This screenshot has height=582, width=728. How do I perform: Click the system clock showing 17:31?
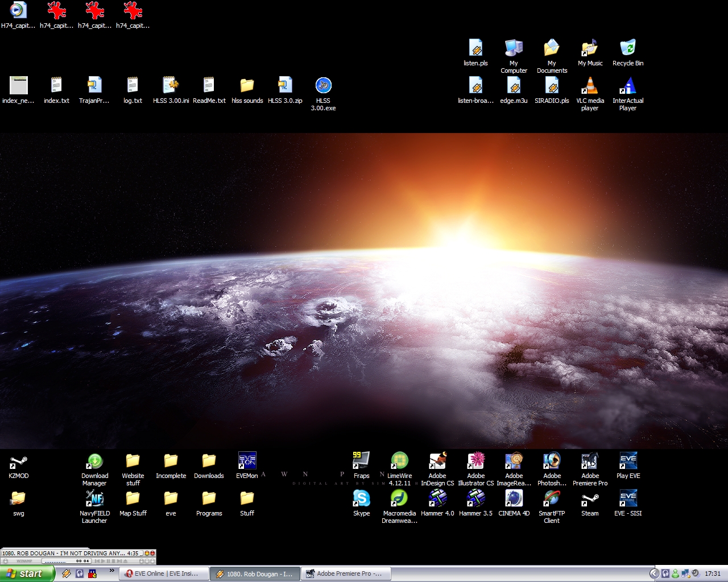[713, 573]
